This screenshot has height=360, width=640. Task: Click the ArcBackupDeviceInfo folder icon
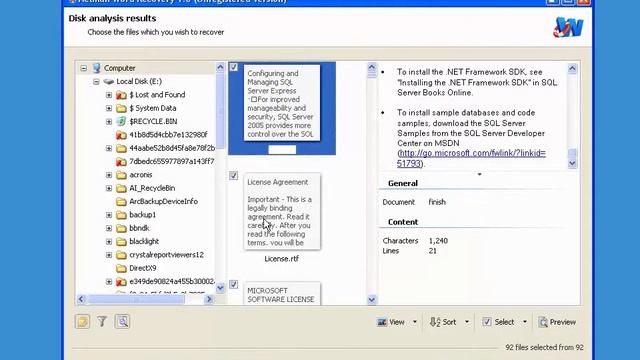coord(121,202)
